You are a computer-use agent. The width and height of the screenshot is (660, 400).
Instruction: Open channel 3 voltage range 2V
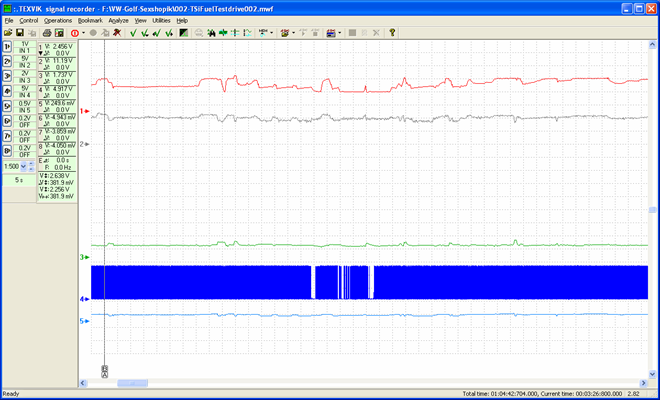[25, 73]
